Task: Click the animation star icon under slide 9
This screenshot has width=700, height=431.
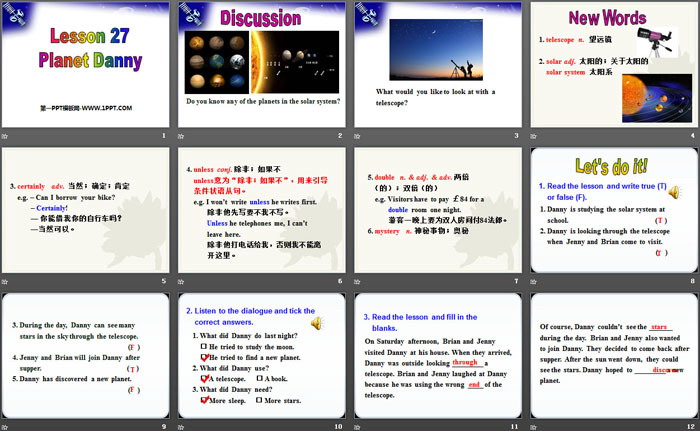Action: point(5,427)
